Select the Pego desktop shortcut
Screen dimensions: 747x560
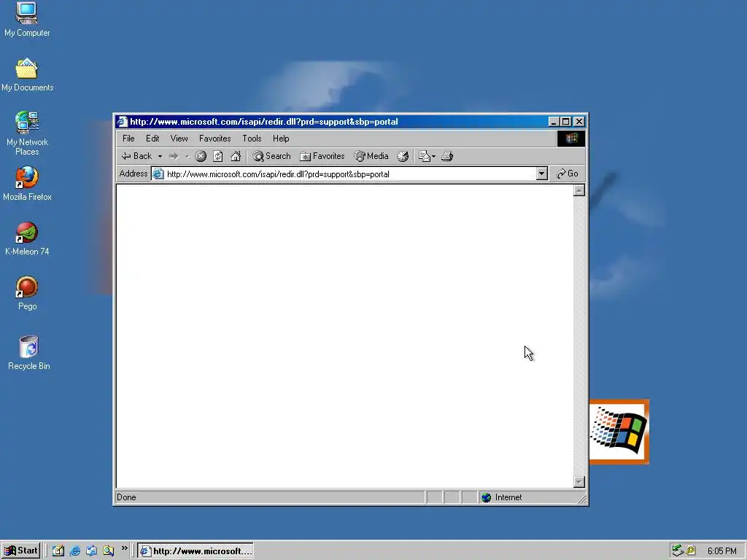(27, 293)
